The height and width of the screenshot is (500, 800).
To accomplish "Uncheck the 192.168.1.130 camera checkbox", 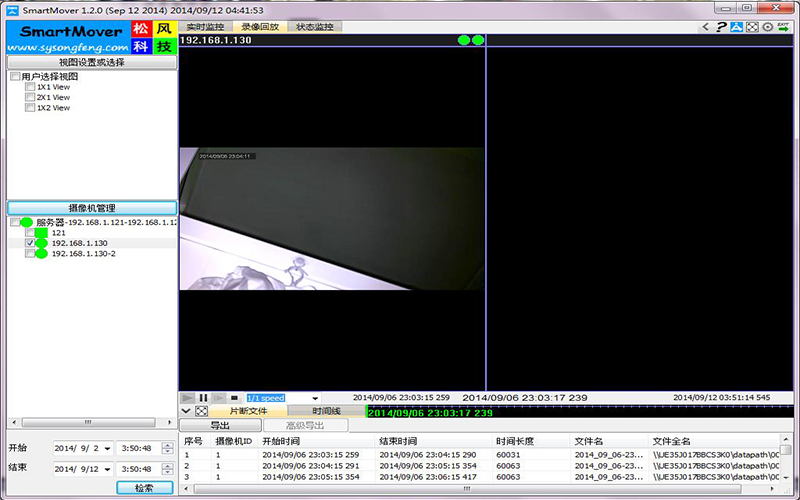I will (x=30, y=243).
